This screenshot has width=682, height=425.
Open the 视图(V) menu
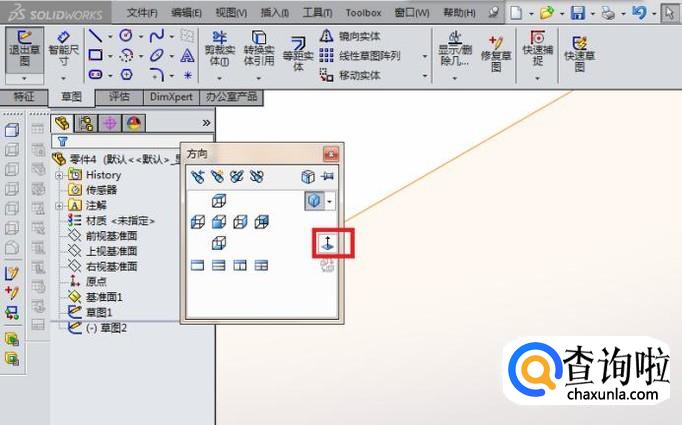point(231,13)
